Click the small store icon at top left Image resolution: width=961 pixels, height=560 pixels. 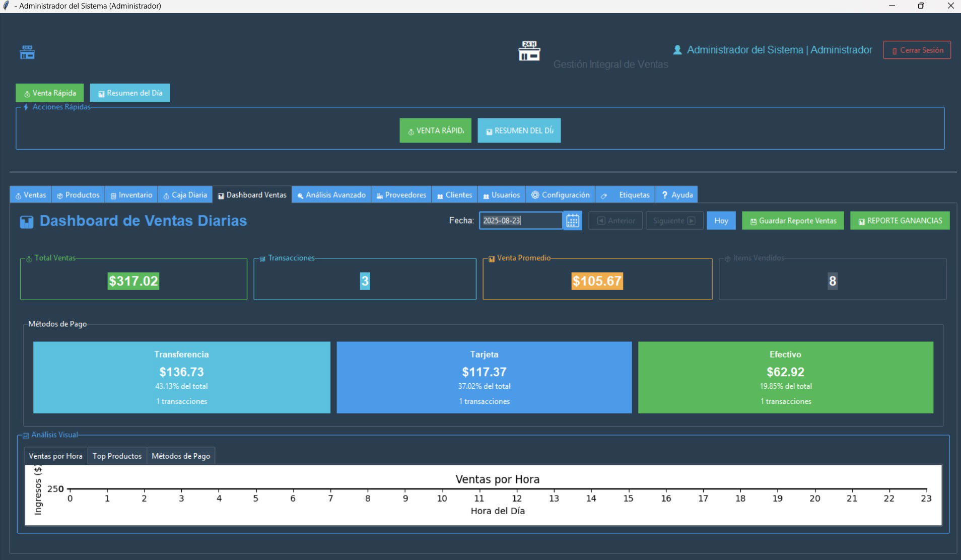pos(27,52)
